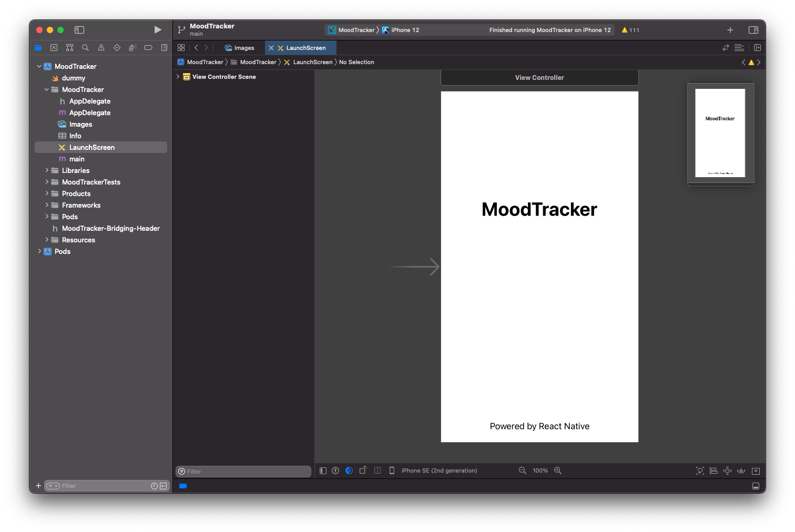Viewport: 795px width, 532px height.
Task: Open the iPhone SE device chooser
Action: coord(439,470)
